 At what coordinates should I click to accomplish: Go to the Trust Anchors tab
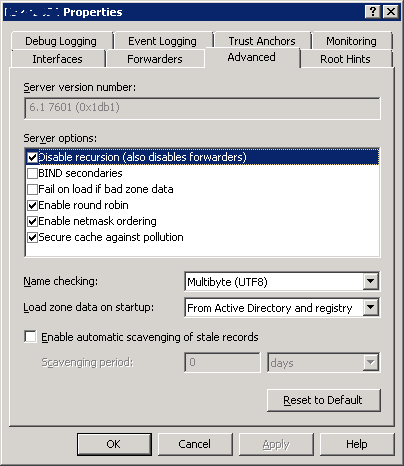pyautogui.click(x=262, y=41)
